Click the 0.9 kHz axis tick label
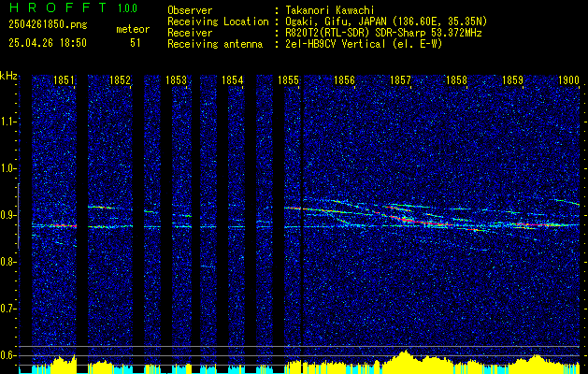 7,215
